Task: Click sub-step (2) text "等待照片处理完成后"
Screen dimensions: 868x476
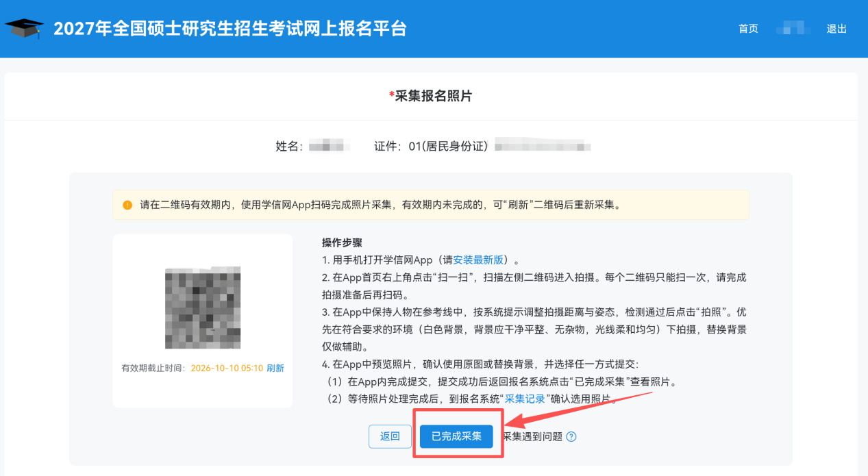Action: coord(471,399)
